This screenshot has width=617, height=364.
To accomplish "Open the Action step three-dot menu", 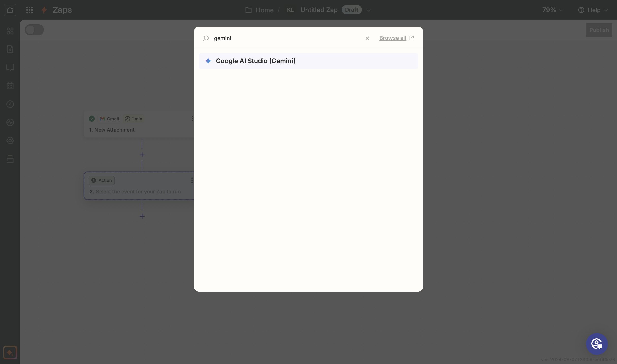I will pyautogui.click(x=192, y=180).
